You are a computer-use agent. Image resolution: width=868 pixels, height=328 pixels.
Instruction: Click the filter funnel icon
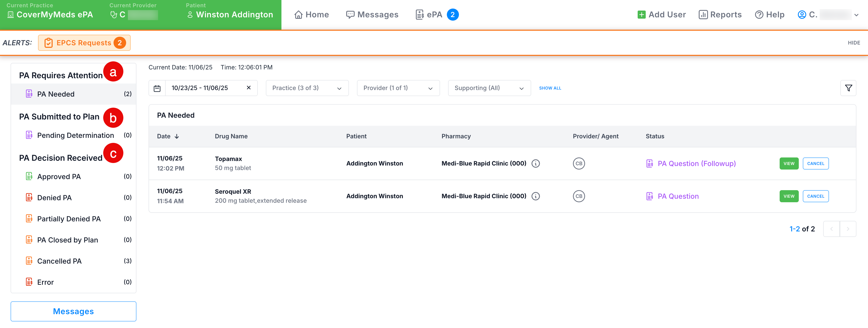(x=848, y=88)
